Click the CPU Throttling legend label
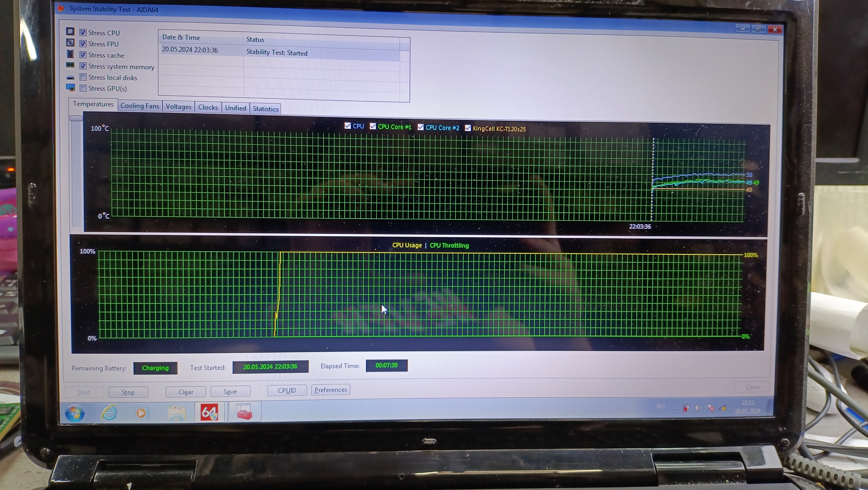The width and height of the screenshot is (868, 490). [x=449, y=246]
